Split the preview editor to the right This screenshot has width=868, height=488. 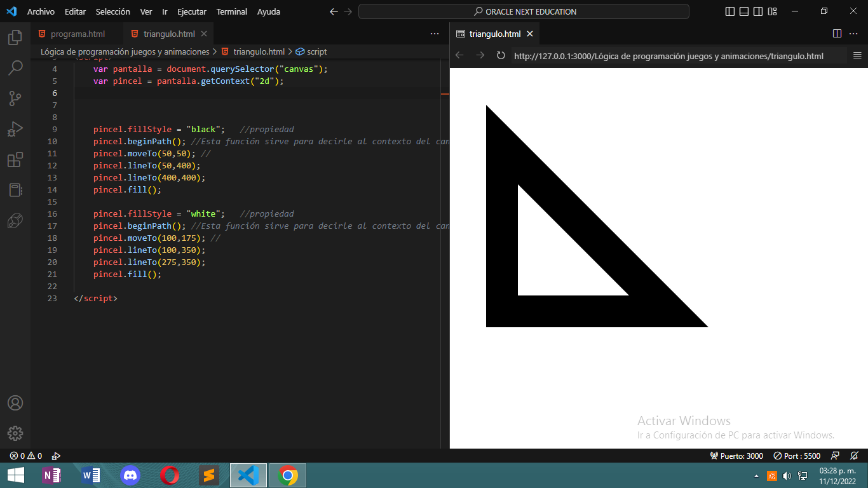tap(837, 34)
